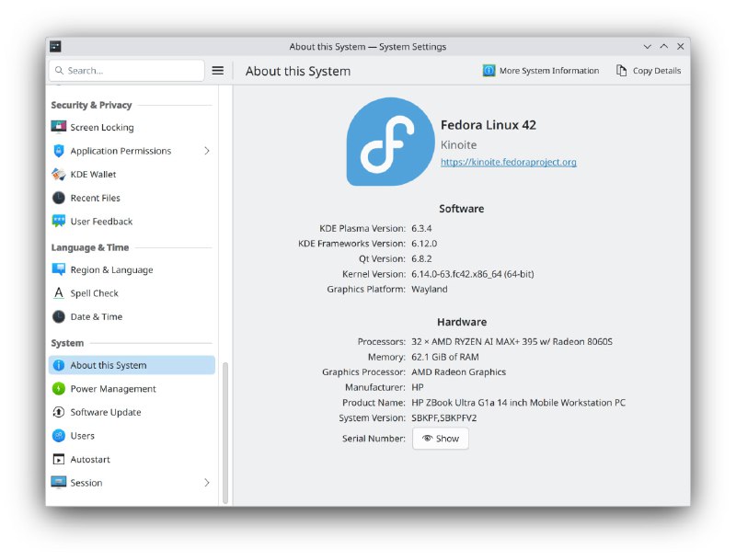
Task: Click the Recent Files clock icon
Action: [x=59, y=198]
